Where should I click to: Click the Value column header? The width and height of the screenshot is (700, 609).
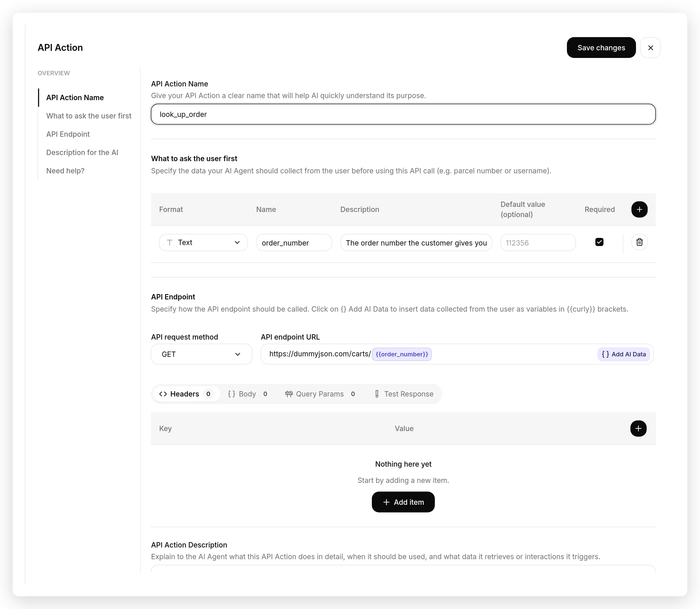(404, 428)
